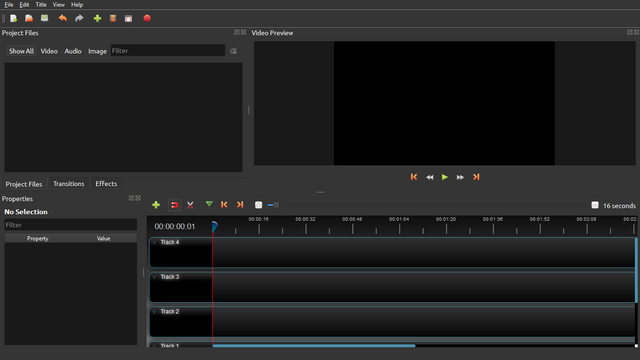Open a project with the folder icon
The height and width of the screenshot is (360, 640).
click(x=29, y=18)
